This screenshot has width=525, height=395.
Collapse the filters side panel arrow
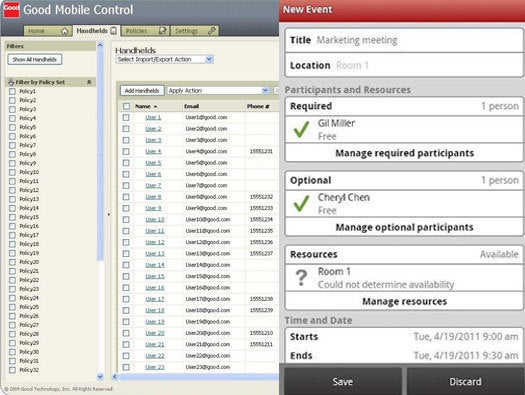(108, 214)
